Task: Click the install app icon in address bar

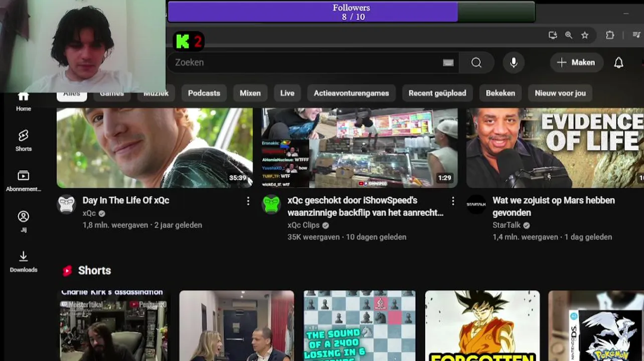Action: (x=553, y=35)
